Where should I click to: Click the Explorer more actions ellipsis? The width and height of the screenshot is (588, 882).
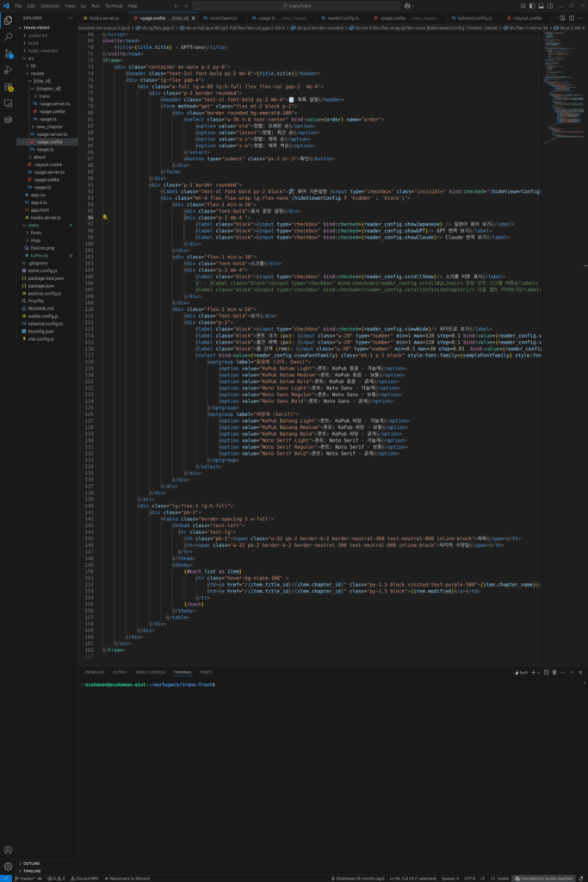pyautogui.click(x=71, y=18)
